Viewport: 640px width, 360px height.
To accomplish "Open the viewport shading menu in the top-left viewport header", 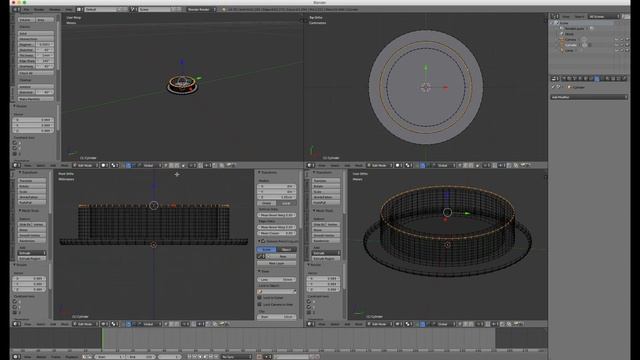I will click(104, 165).
